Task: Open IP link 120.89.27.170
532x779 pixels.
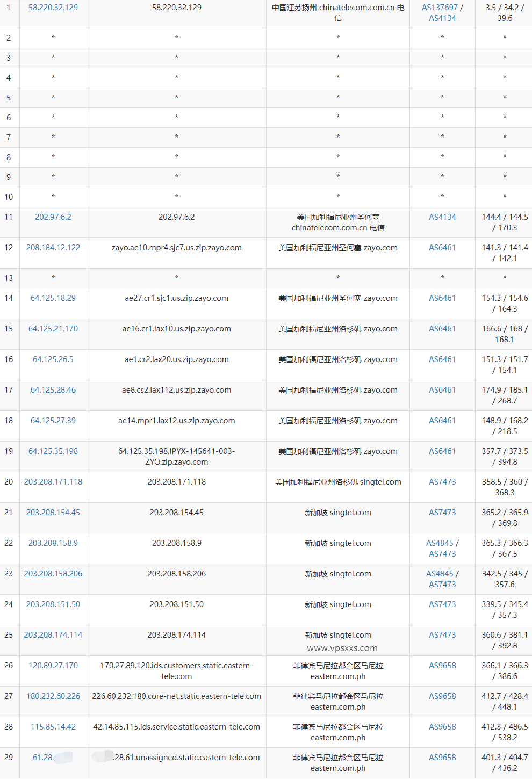Action: [53, 666]
